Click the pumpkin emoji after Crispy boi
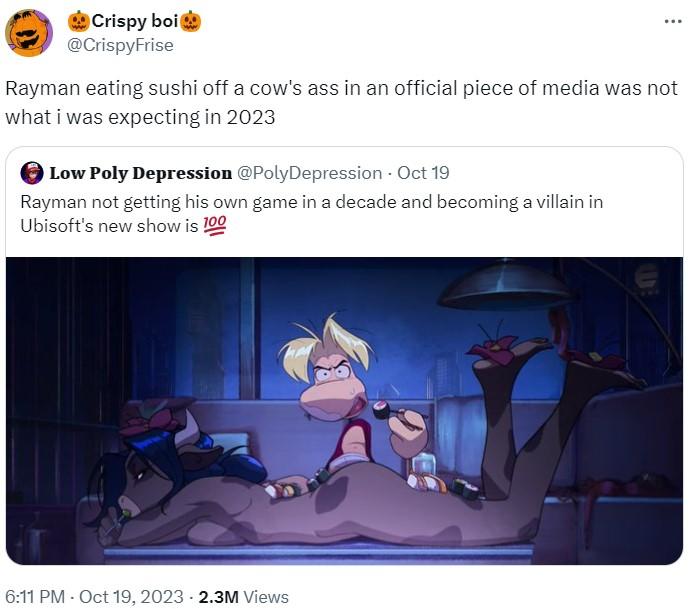690x609 pixels. (x=191, y=21)
